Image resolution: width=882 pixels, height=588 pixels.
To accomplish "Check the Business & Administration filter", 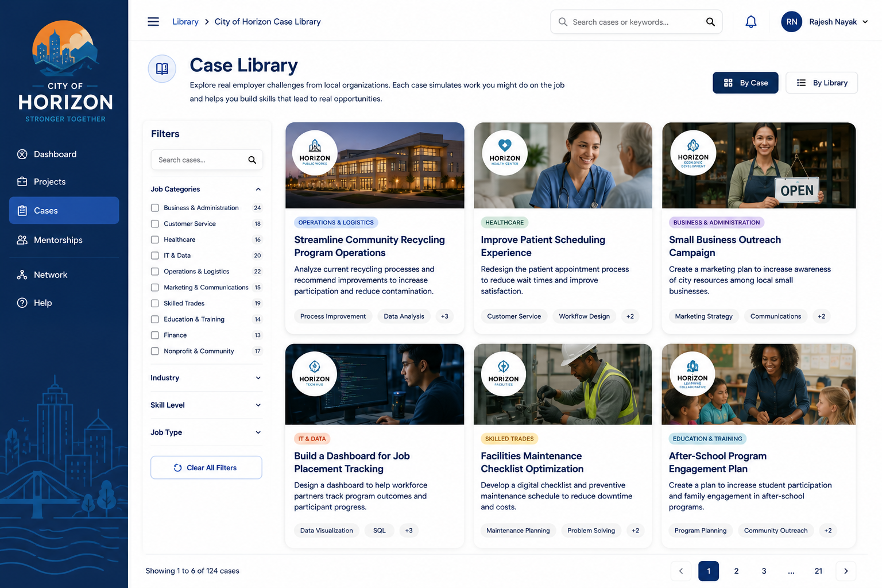I will tap(154, 208).
